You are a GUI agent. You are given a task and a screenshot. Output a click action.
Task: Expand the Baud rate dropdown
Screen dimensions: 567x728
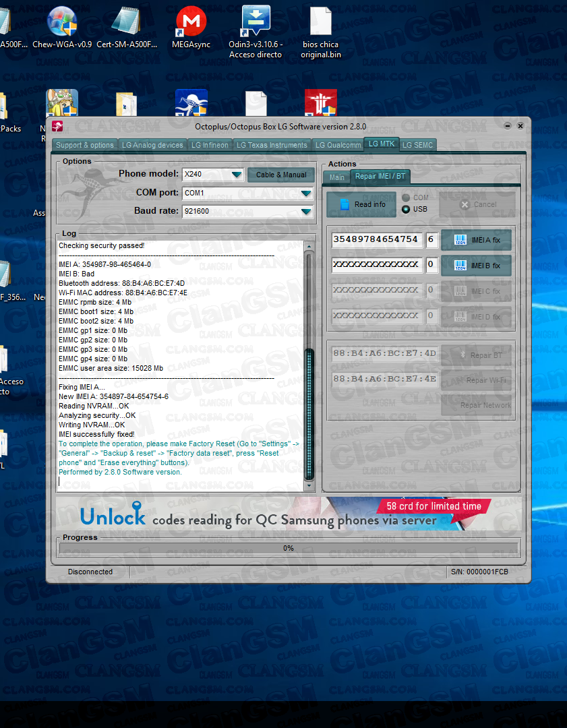pyautogui.click(x=305, y=211)
